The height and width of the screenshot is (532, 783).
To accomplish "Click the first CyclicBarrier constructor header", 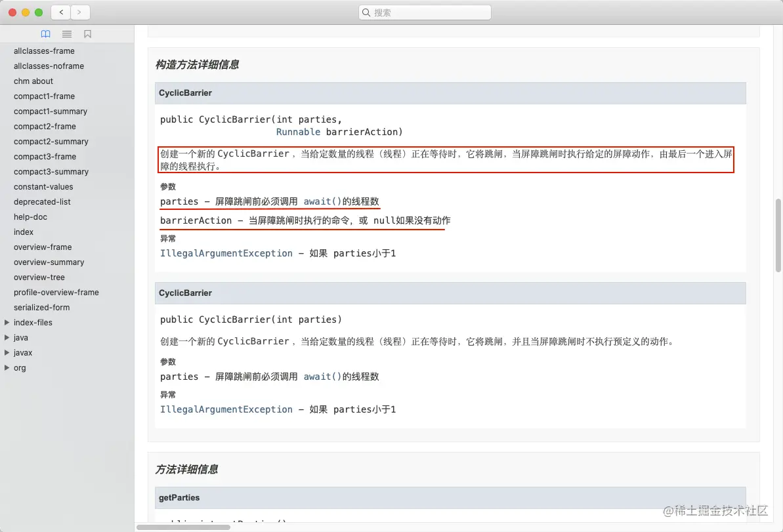I will point(450,93).
